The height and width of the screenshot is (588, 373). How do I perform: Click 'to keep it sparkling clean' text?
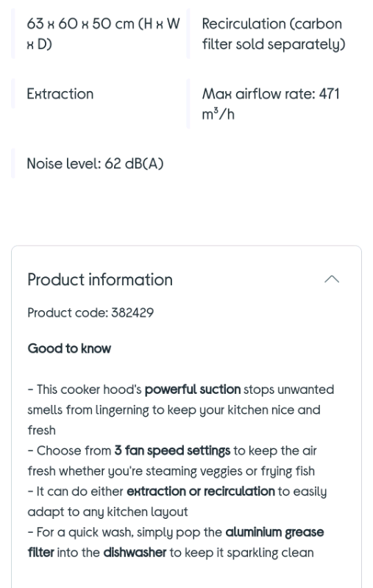[x=241, y=553]
